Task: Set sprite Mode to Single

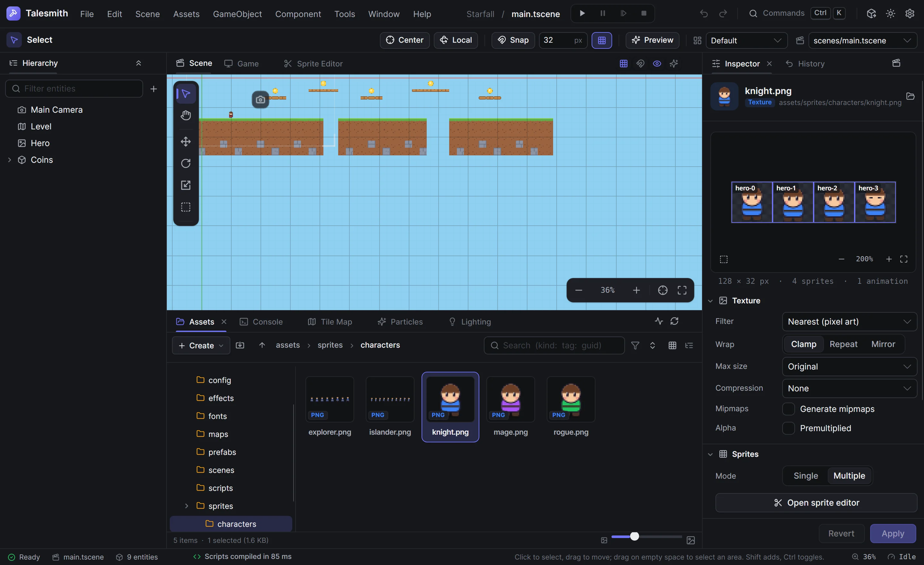Action: [806, 476]
